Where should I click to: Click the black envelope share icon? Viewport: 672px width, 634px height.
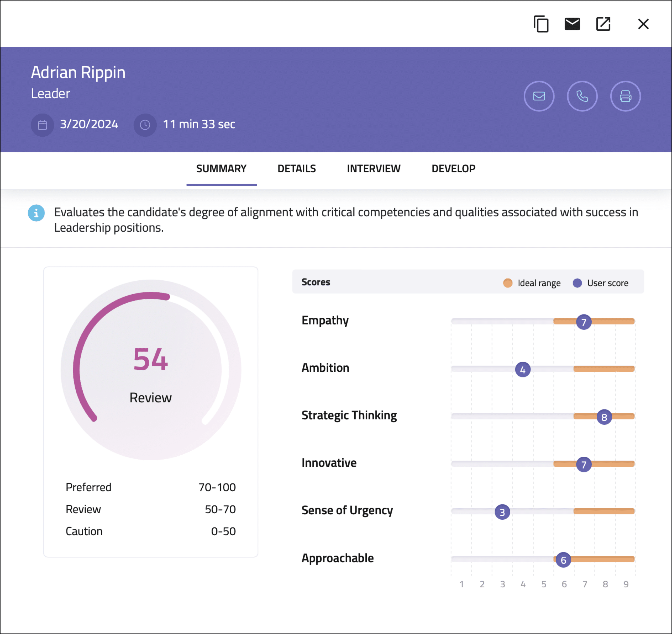coord(572,24)
